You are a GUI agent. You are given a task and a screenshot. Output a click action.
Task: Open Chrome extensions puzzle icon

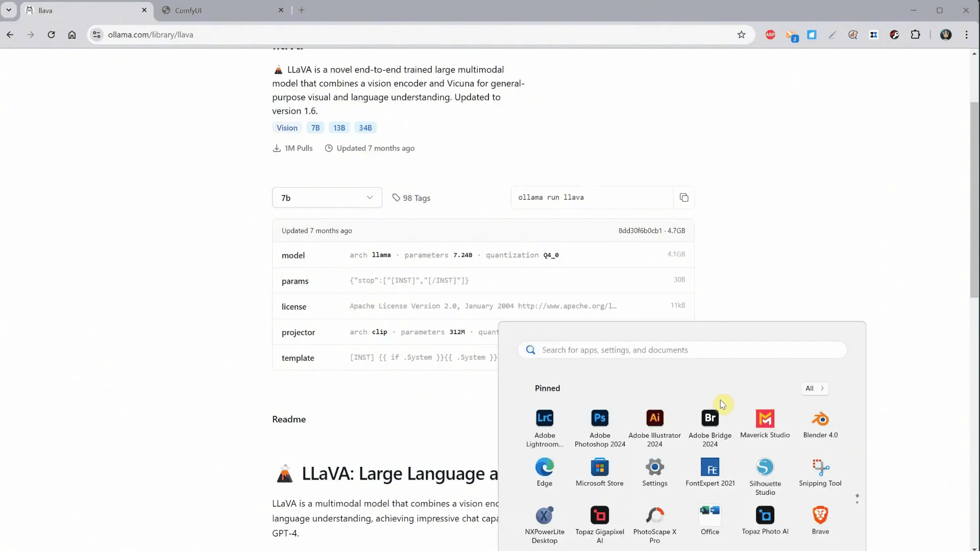click(x=915, y=35)
